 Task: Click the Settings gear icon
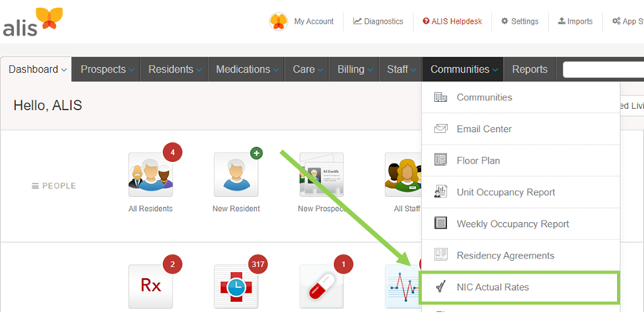pos(505,21)
